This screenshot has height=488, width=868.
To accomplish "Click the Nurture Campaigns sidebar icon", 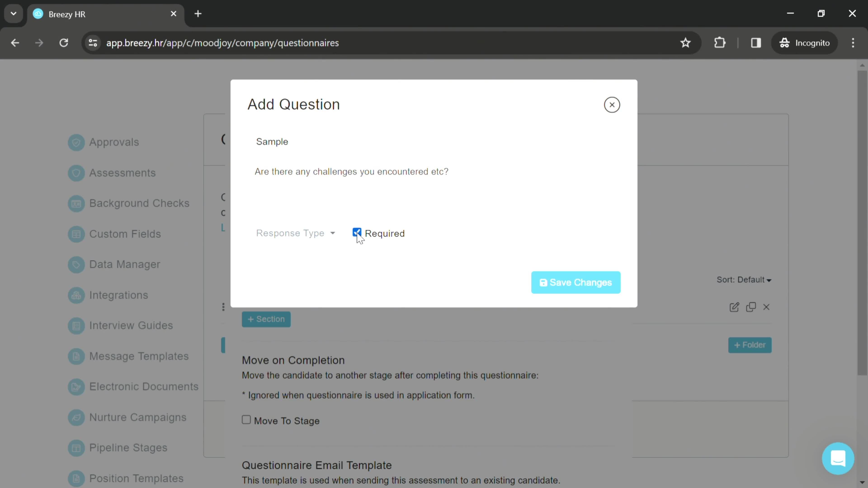I will [x=76, y=417].
